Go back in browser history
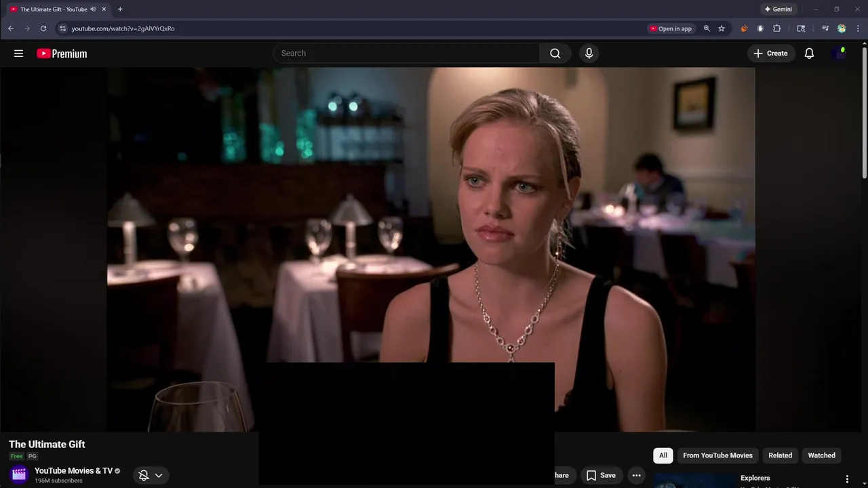Image resolution: width=868 pixels, height=488 pixels. coord(11,28)
